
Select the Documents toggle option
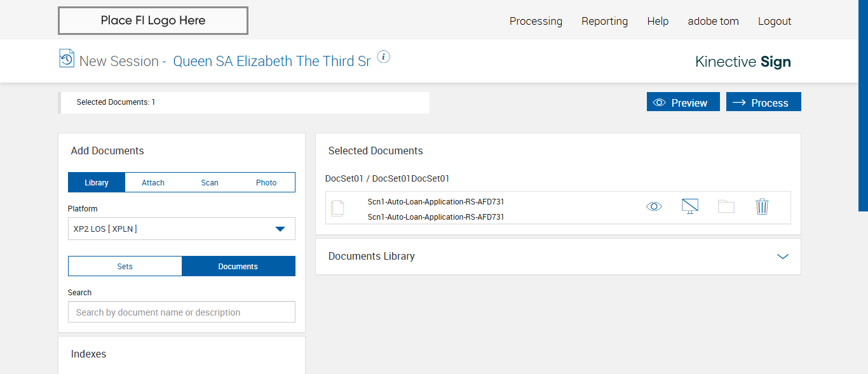pos(238,267)
